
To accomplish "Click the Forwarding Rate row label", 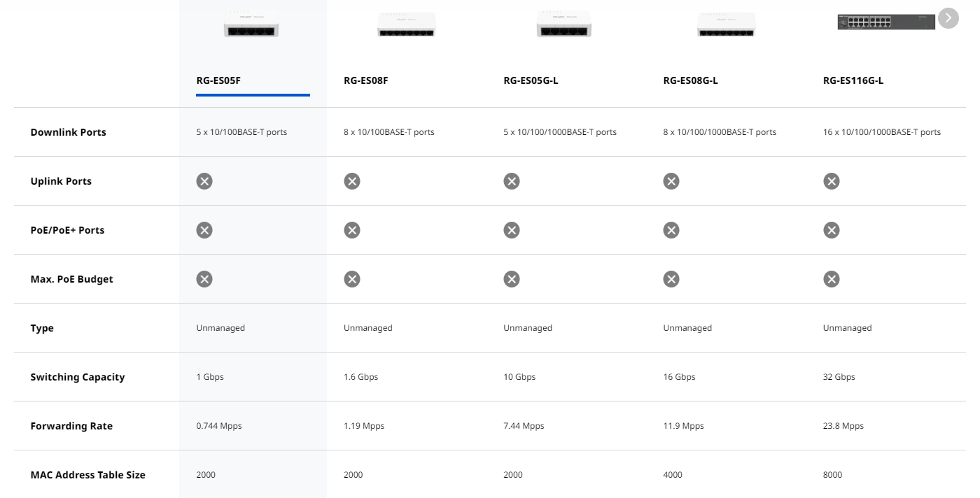I will click(x=71, y=426).
